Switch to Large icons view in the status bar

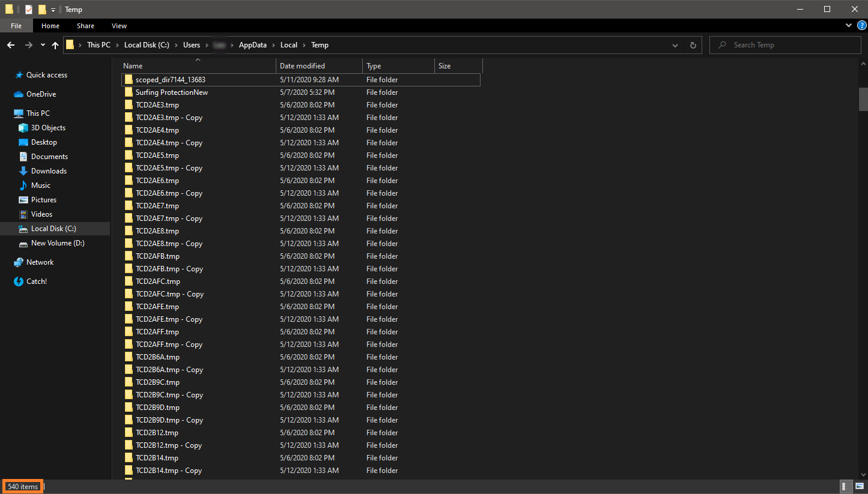860,486
